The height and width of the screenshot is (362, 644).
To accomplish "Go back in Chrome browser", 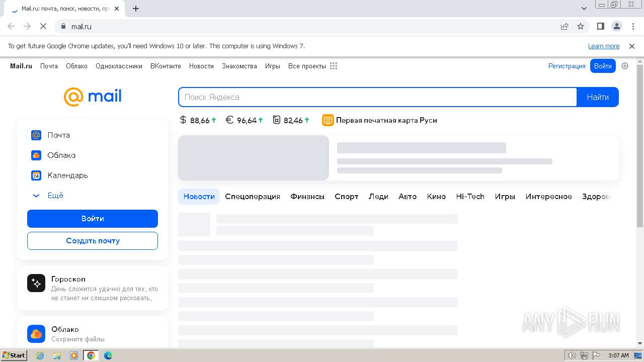I will pyautogui.click(x=11, y=26).
